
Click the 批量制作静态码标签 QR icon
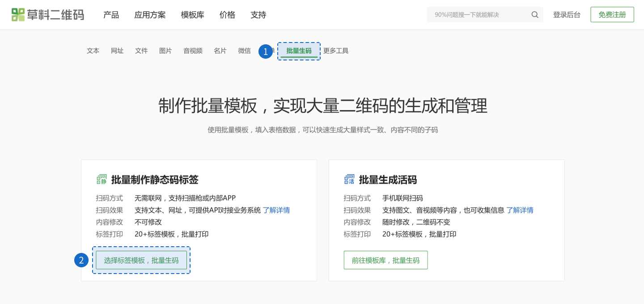[102, 180]
